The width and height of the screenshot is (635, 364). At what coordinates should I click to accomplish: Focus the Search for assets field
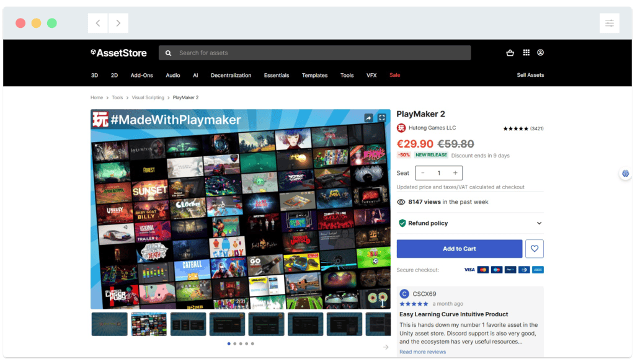pyautogui.click(x=314, y=53)
